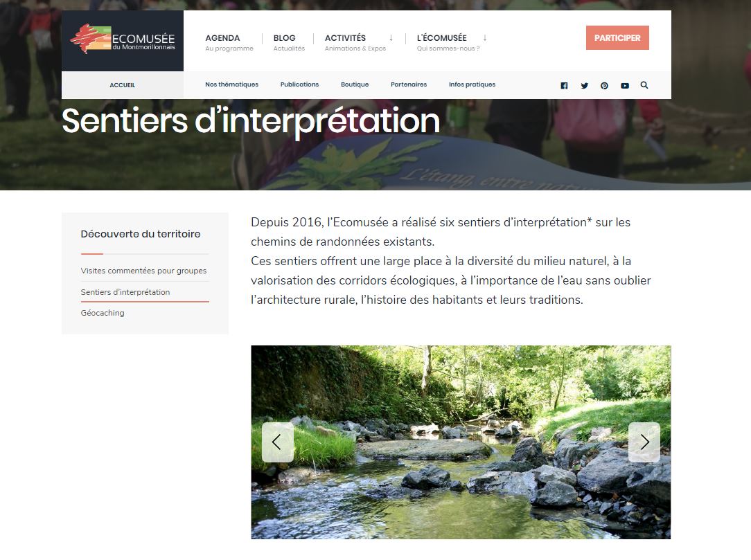751x560 pixels.
Task: Visit the Boutique page
Action: click(355, 84)
